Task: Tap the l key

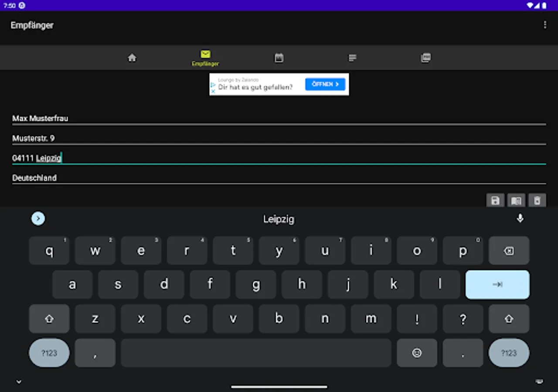Action: pyautogui.click(x=440, y=284)
